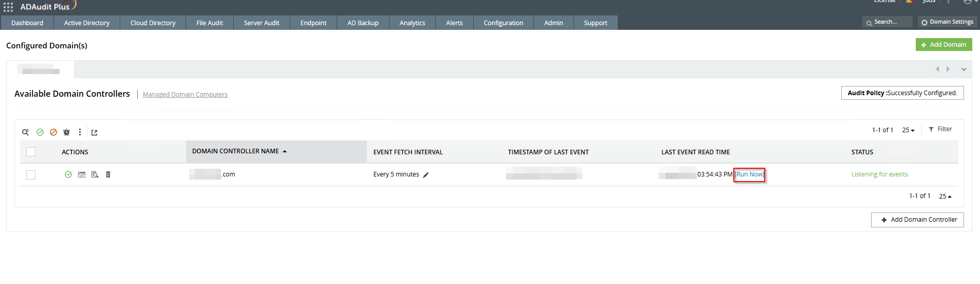Image resolution: width=980 pixels, height=284 pixels.
Task: Toggle the row's green enabled status icon
Action: point(68,174)
